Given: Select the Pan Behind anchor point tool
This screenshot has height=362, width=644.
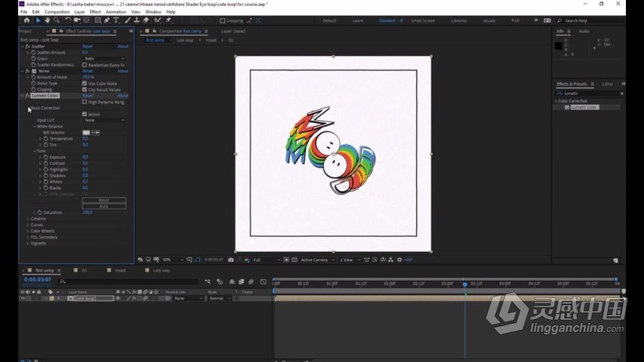Looking at the screenshot, I should (x=87, y=20).
